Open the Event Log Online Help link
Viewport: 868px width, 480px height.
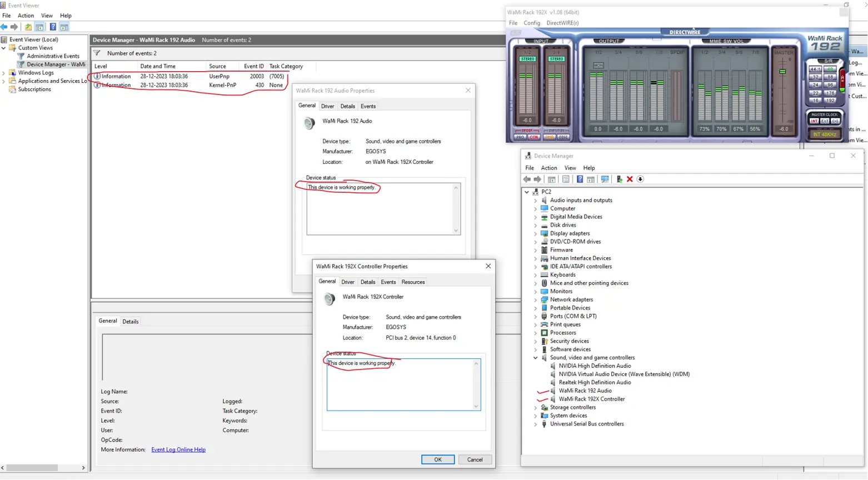[178, 449]
